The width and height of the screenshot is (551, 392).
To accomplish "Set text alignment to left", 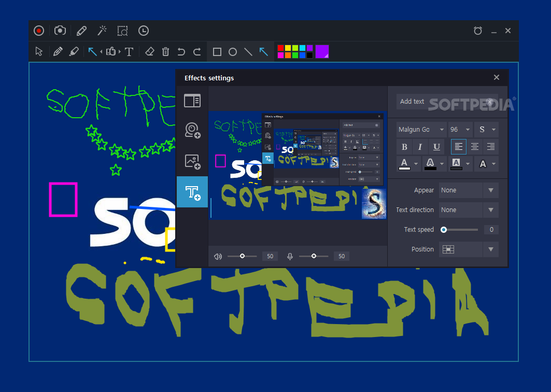I will (459, 147).
